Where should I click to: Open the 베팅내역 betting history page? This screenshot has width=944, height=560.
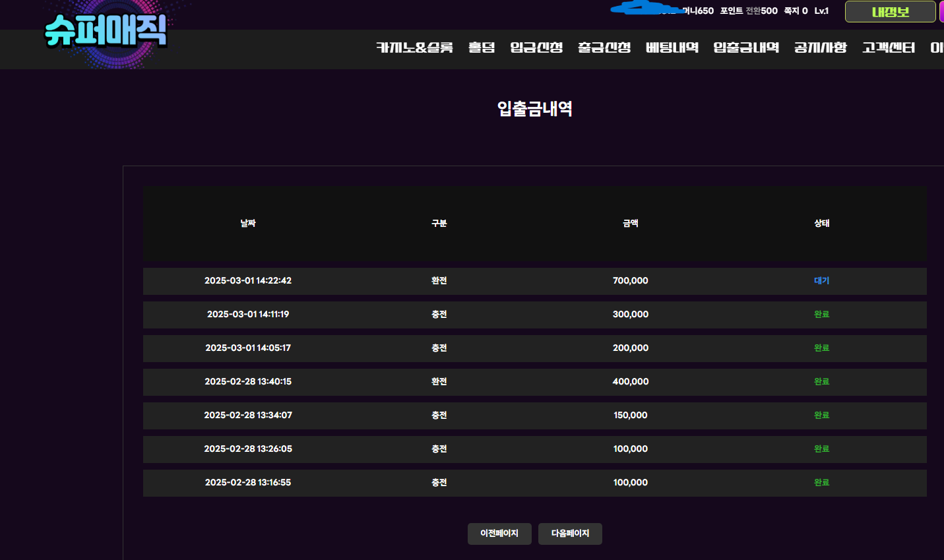pos(672,47)
